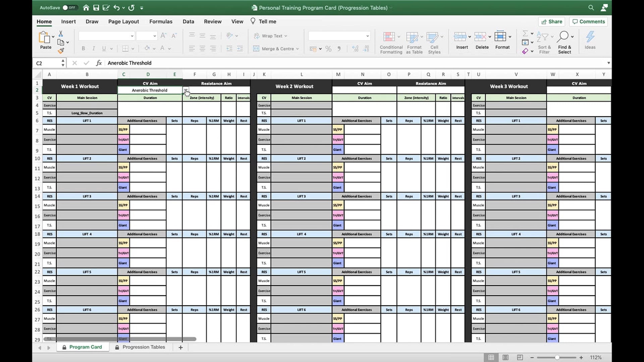Open the Insert ribbon tab

point(68,21)
